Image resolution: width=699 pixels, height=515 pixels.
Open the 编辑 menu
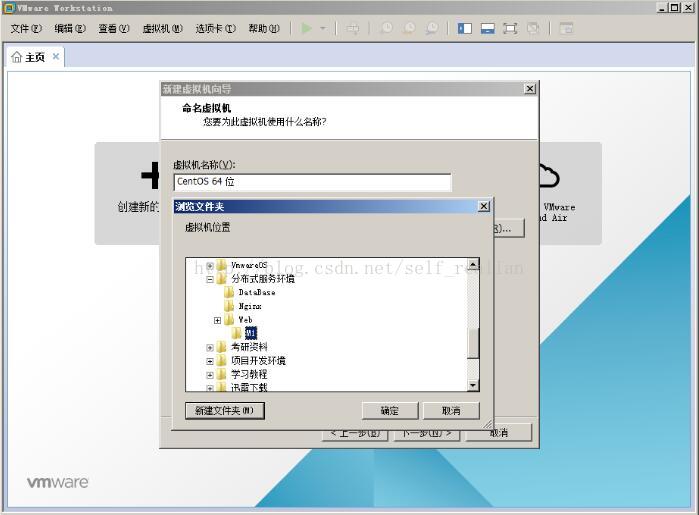[70, 29]
